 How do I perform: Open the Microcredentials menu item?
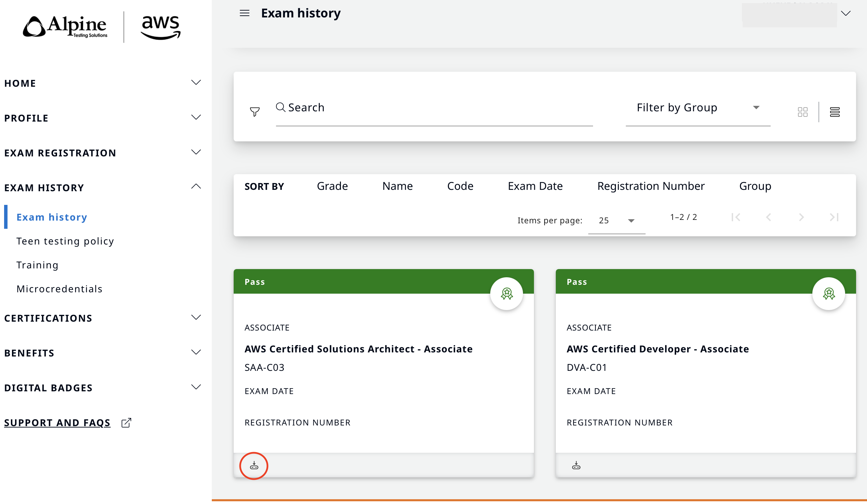59,289
